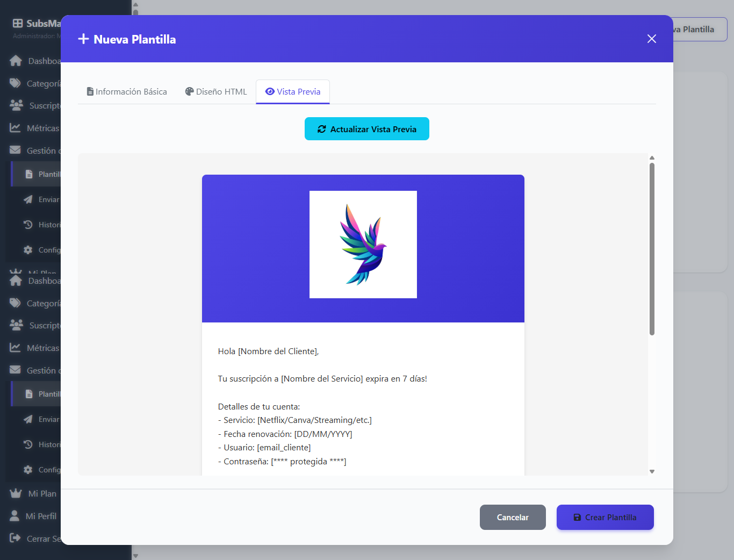Click the palette icon on Diseño HTML tab

[189, 92]
